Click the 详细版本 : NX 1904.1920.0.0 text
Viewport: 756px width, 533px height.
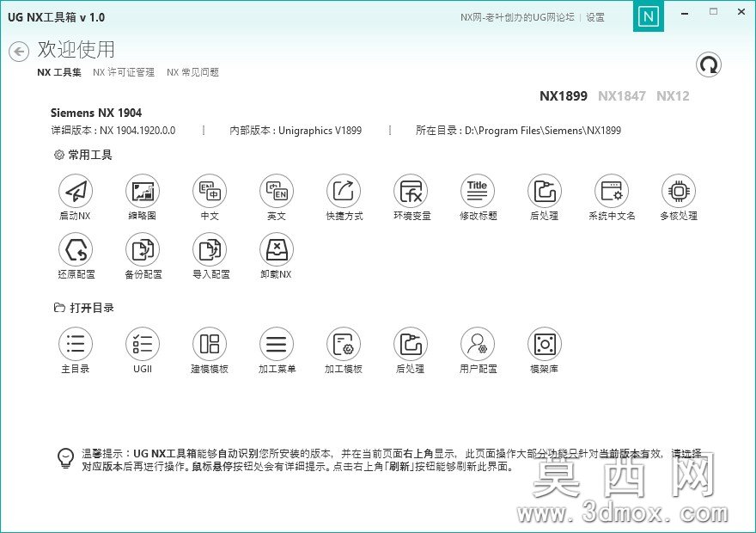[113, 130]
